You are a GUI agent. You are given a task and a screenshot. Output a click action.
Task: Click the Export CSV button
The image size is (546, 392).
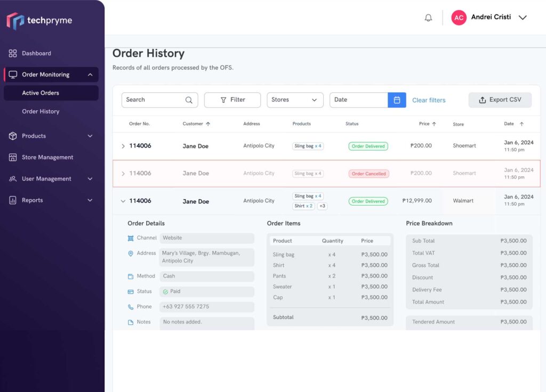click(500, 100)
